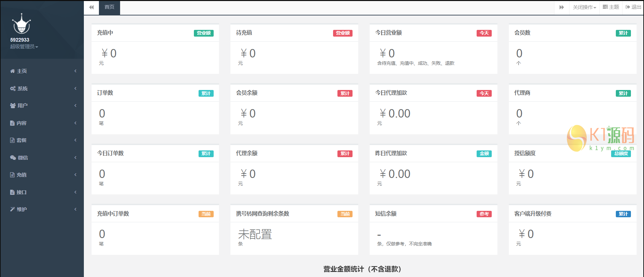The height and width of the screenshot is (277, 644).
Task: Click the crown logo avatar
Action: coord(21,24)
